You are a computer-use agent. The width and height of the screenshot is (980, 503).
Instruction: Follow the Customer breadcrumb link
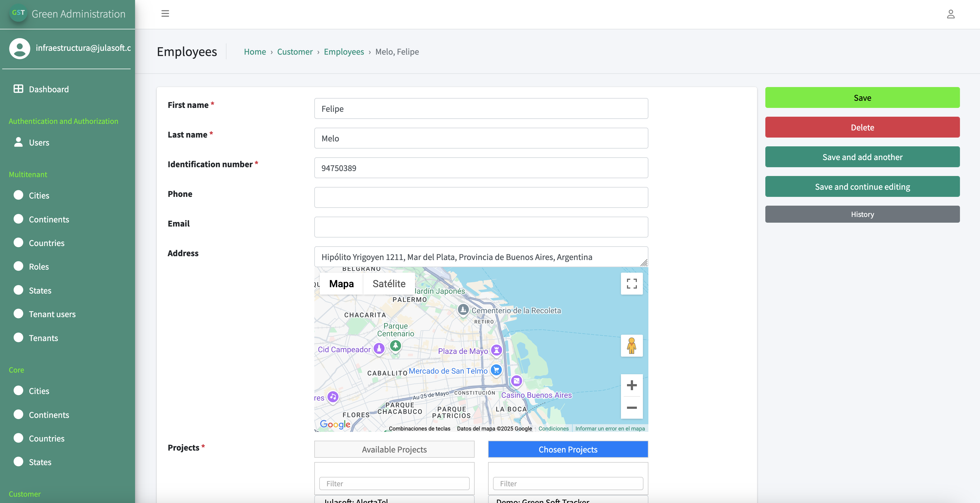point(295,51)
